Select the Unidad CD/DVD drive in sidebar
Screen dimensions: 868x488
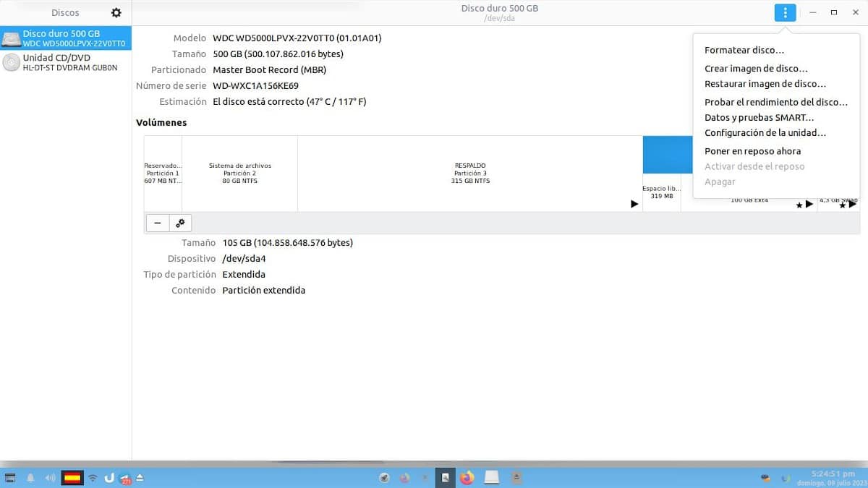(x=65, y=61)
